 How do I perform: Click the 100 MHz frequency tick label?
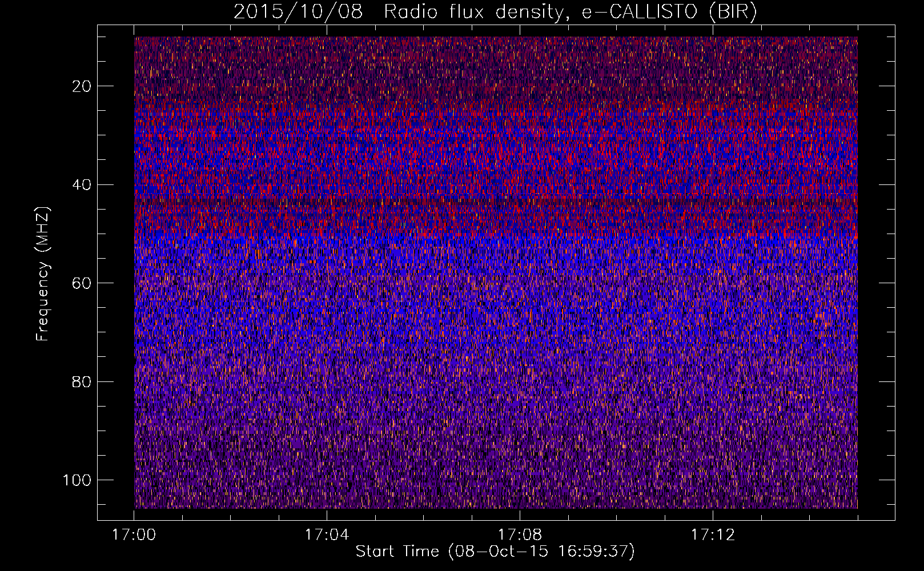tap(77, 480)
